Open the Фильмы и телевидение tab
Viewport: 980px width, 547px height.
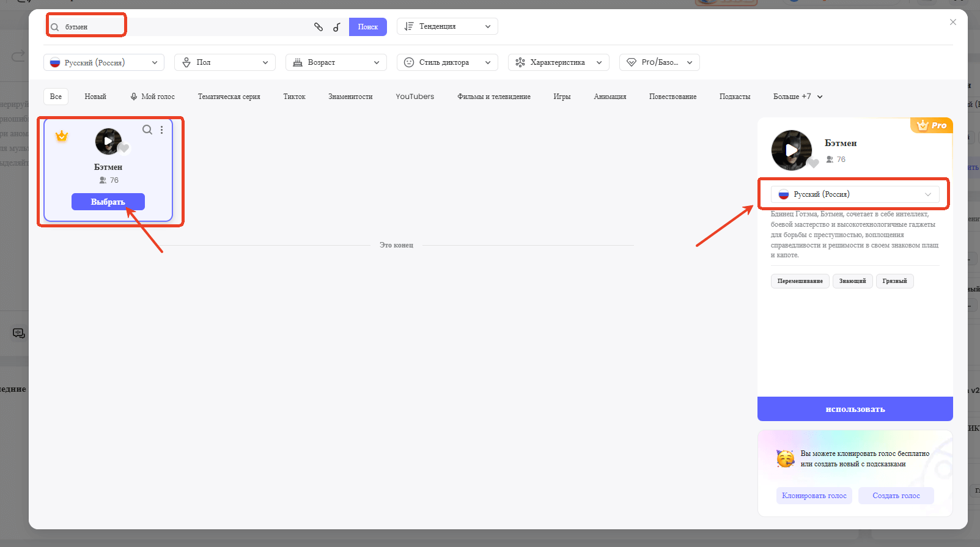pos(494,97)
